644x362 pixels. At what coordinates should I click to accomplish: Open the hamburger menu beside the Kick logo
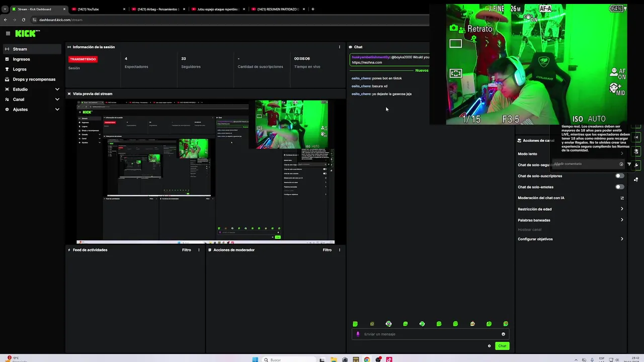point(8,33)
